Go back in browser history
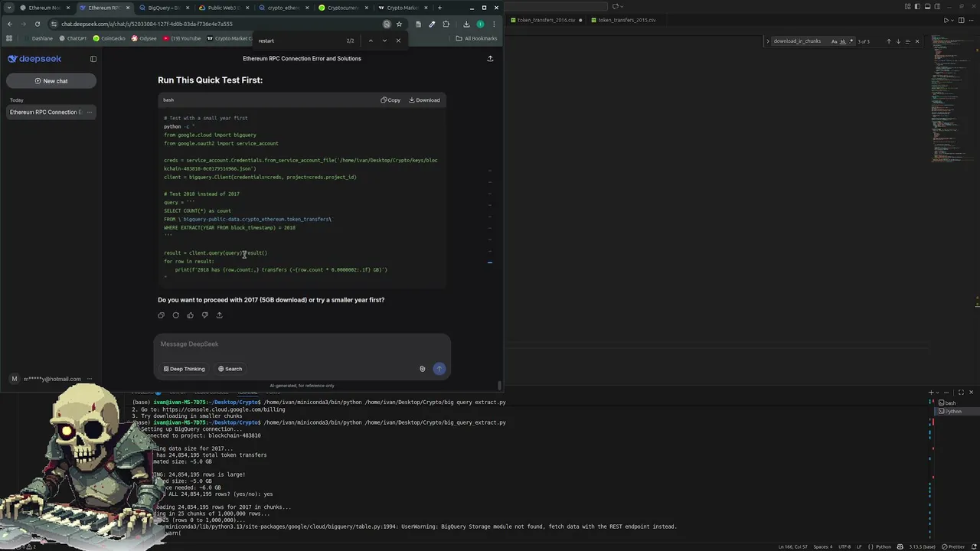Image resolution: width=980 pixels, height=551 pixels. pos(9,24)
